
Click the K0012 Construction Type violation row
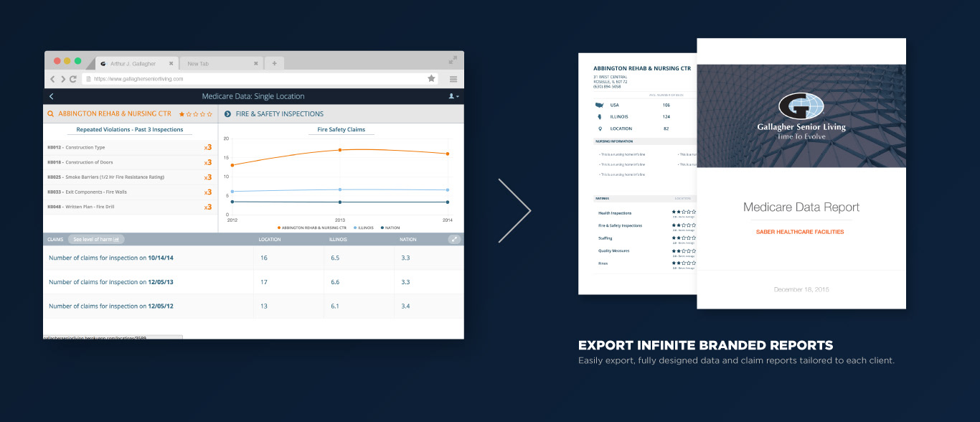[130, 147]
